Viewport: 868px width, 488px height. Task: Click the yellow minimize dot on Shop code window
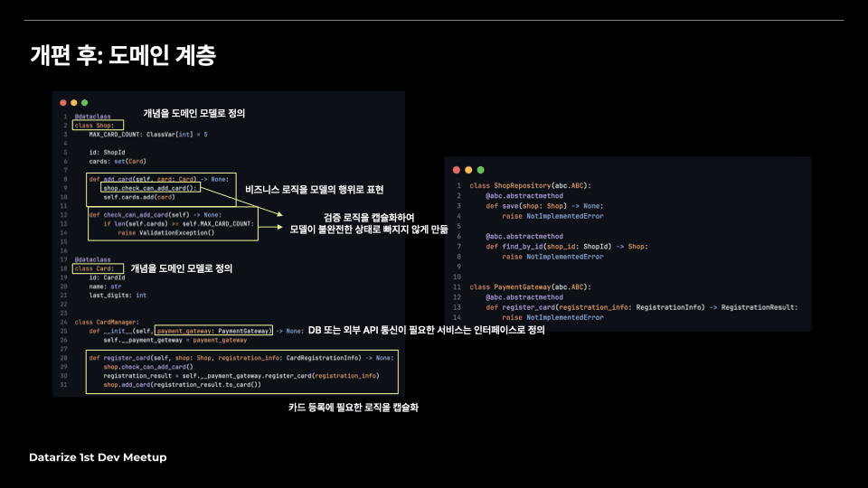click(x=73, y=103)
